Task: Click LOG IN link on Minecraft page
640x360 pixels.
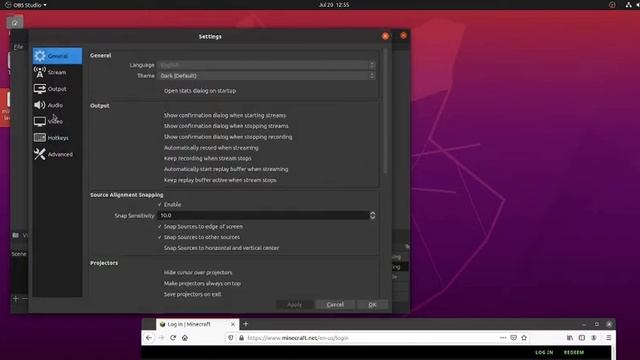Action: [x=544, y=353]
